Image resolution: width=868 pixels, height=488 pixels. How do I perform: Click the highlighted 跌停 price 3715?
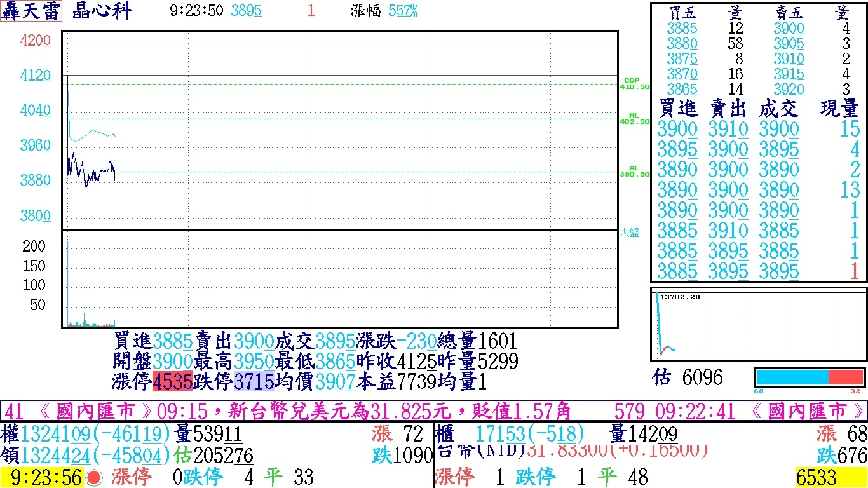pos(254,382)
